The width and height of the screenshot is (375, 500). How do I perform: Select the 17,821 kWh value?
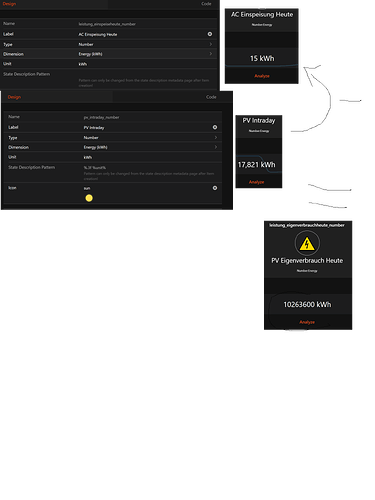coord(257,165)
